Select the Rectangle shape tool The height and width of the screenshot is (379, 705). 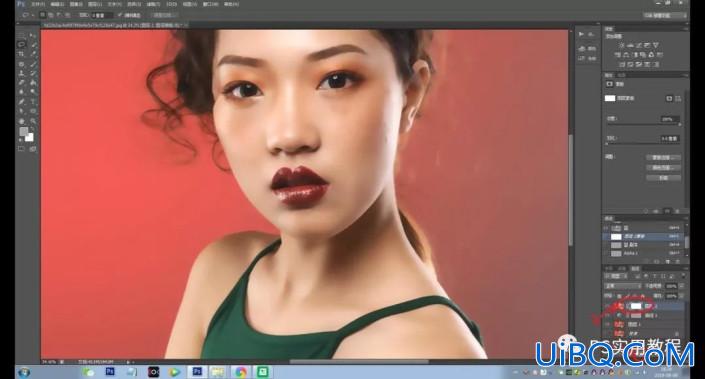(33, 111)
